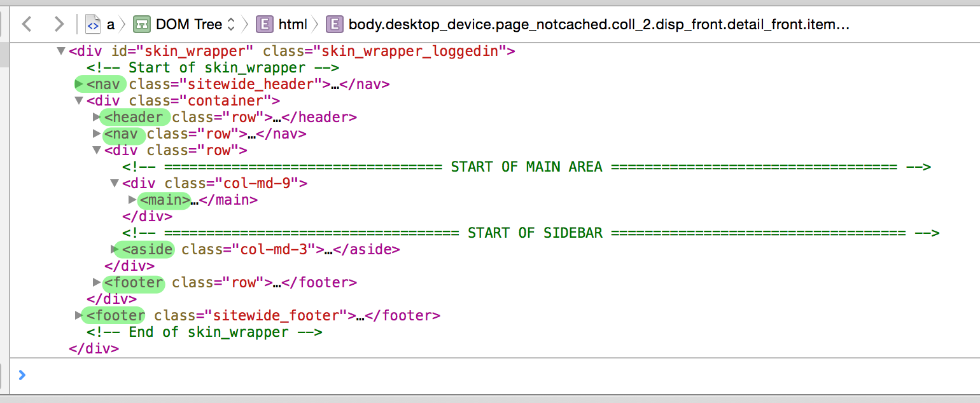The width and height of the screenshot is (980, 403).
Task: Expand the aside col-md-3 element
Action: coord(114,249)
